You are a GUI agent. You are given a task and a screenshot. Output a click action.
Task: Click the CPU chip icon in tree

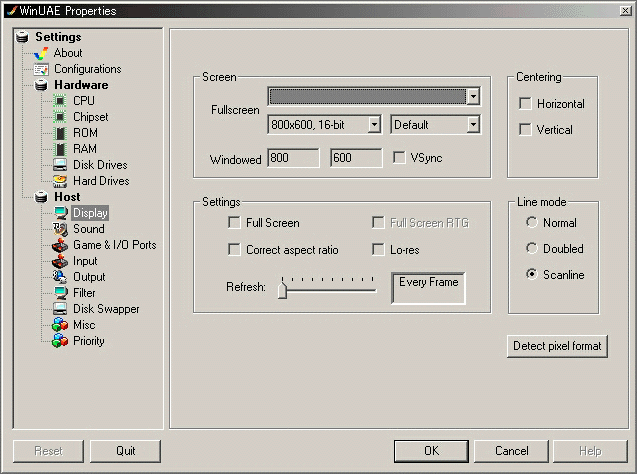coord(59,101)
